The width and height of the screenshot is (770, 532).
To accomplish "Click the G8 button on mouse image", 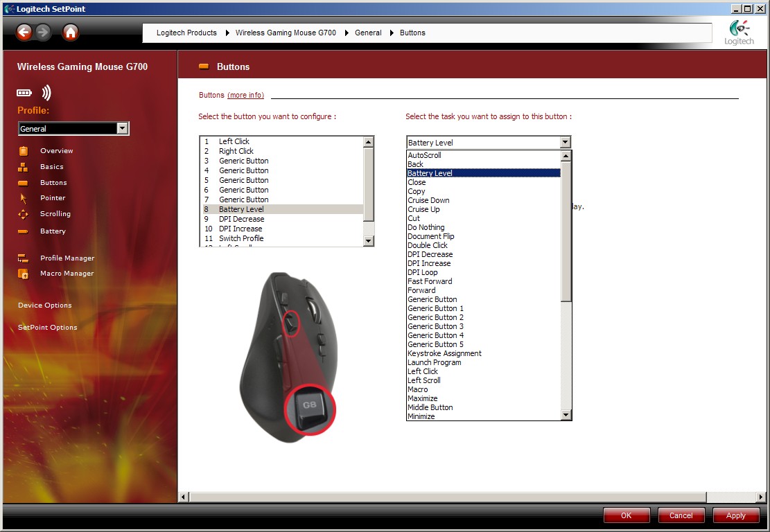I will pos(307,409).
